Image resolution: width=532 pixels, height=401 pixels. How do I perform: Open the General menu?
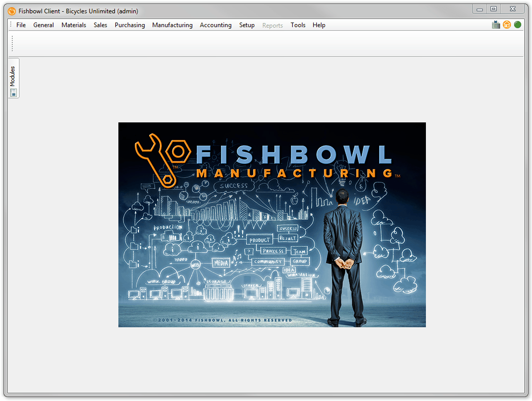coord(44,25)
